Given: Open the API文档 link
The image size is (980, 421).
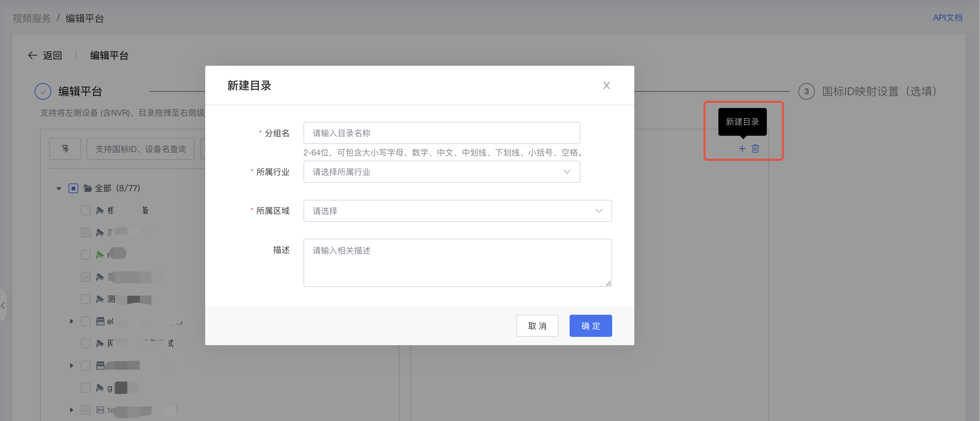Looking at the screenshot, I should [x=947, y=18].
